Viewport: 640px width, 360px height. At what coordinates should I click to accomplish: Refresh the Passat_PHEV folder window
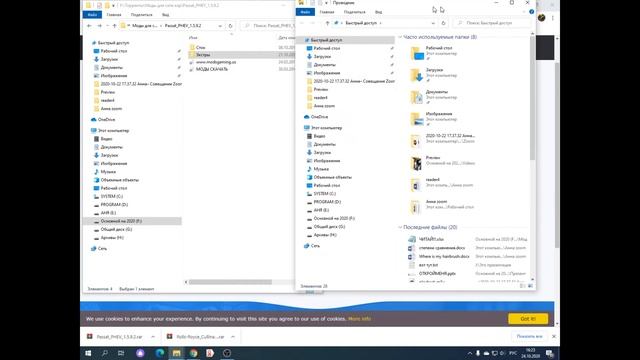coord(230,26)
